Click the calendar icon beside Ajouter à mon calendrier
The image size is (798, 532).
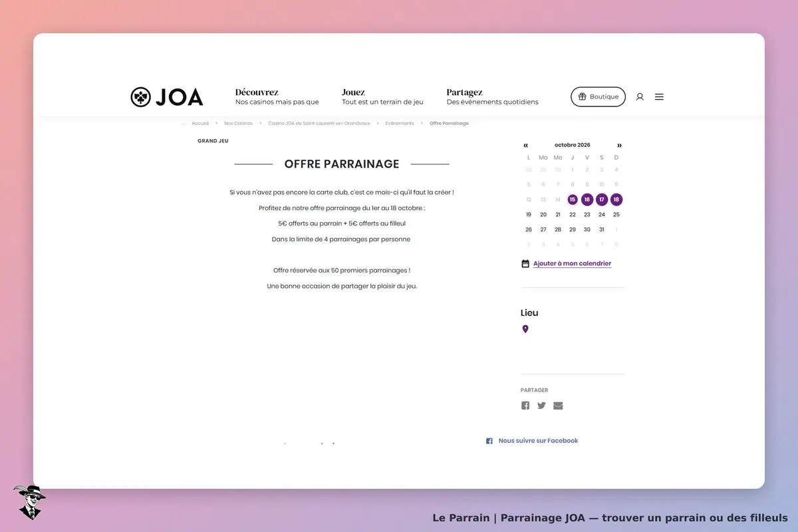(525, 263)
